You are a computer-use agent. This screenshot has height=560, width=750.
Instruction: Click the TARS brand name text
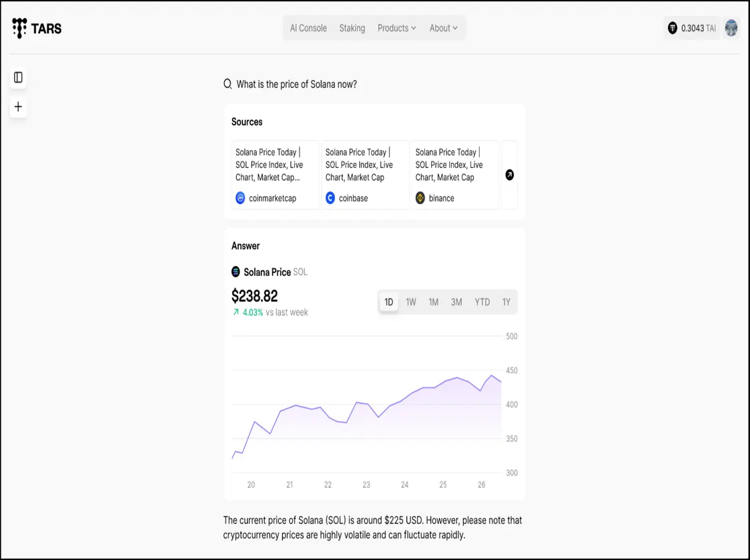coord(47,29)
